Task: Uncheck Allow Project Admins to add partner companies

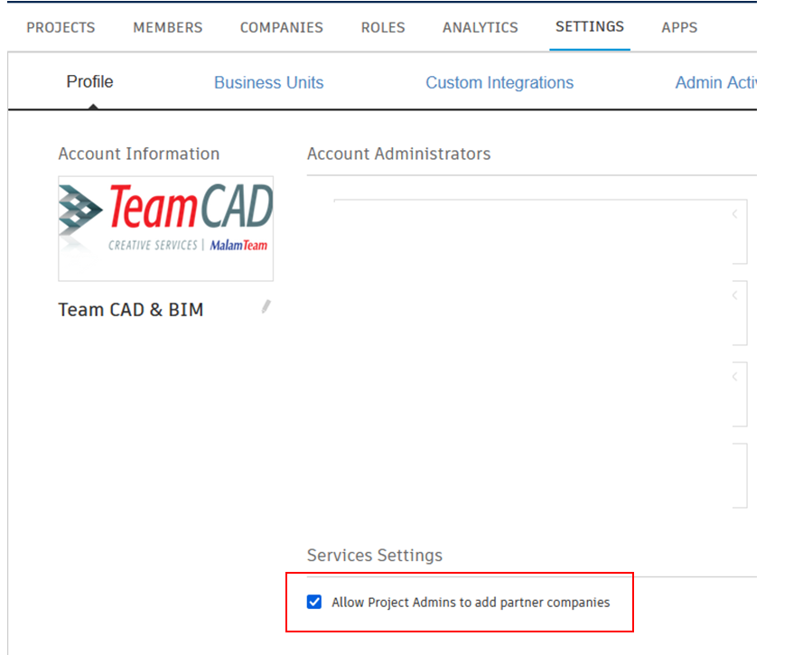Action: tap(314, 602)
